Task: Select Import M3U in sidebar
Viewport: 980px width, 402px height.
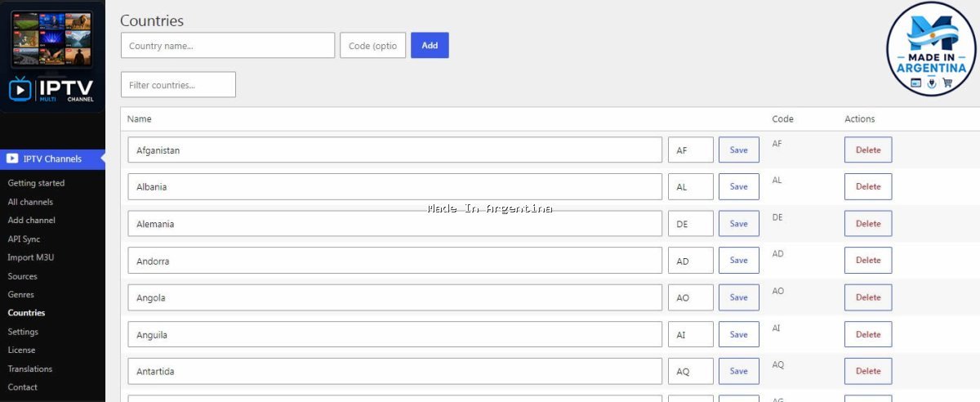Action: 31,257
